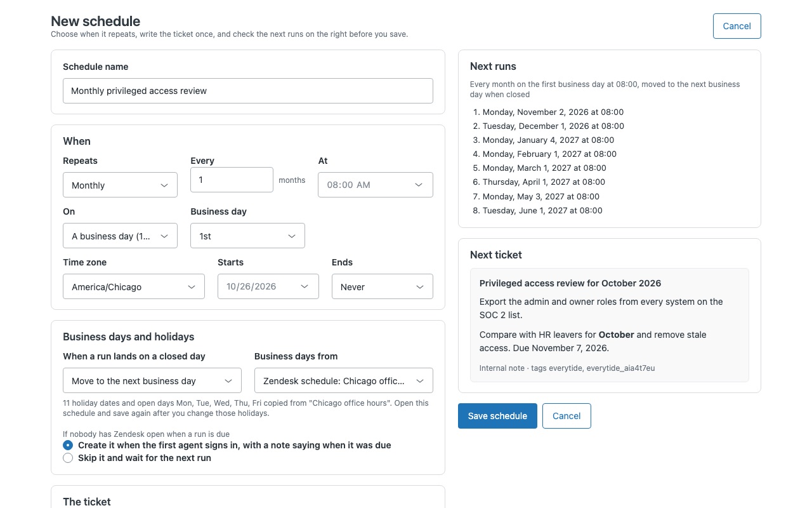Click the Schedule name text field
812x508 pixels.
[248, 91]
